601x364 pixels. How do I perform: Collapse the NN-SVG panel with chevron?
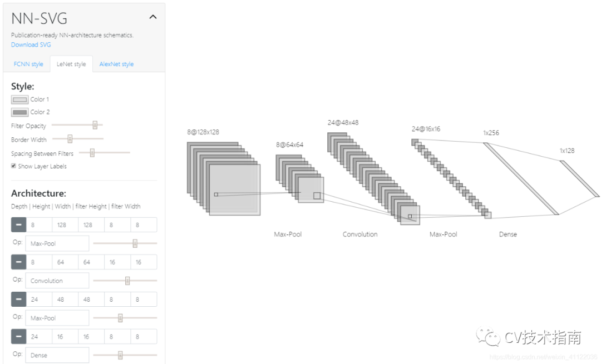click(153, 17)
